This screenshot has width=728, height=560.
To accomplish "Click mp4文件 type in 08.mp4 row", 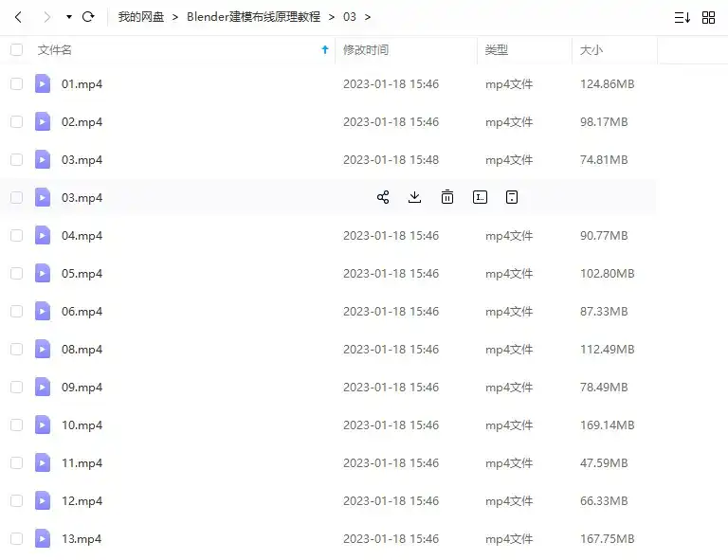I will 509,350.
